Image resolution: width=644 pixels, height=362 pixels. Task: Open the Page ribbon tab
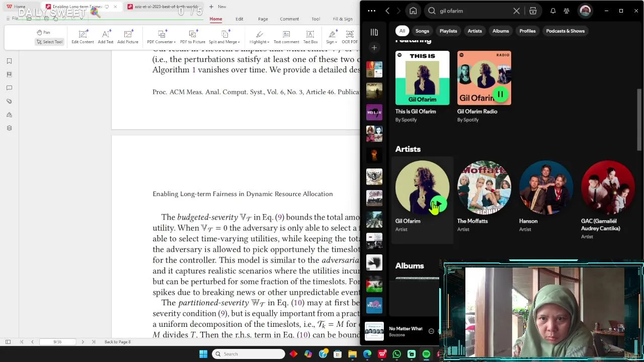click(x=263, y=19)
